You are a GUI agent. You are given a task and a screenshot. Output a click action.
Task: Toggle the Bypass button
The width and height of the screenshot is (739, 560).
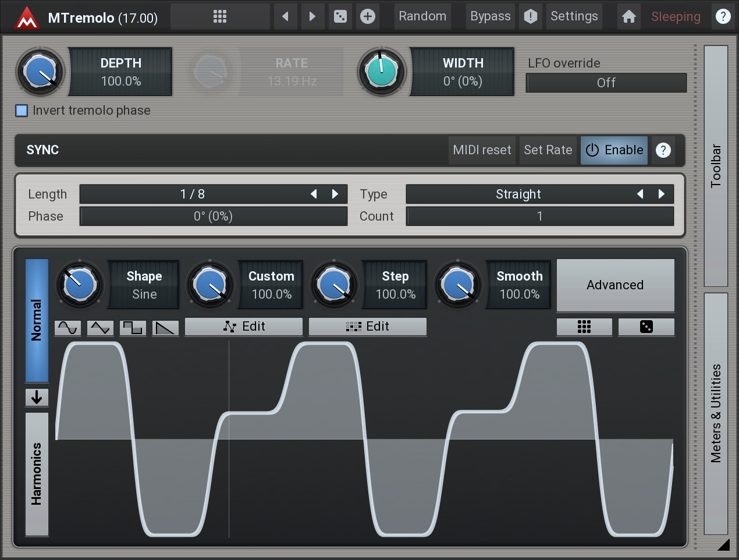(490, 16)
